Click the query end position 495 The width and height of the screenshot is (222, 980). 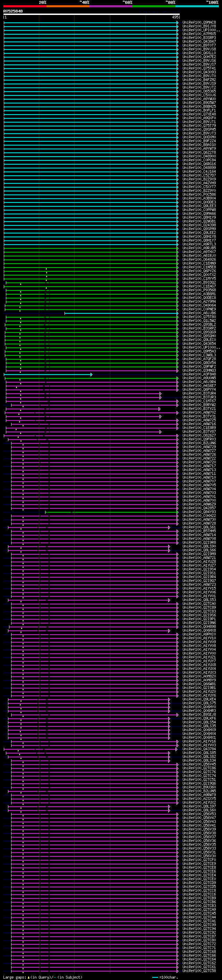[175, 17]
